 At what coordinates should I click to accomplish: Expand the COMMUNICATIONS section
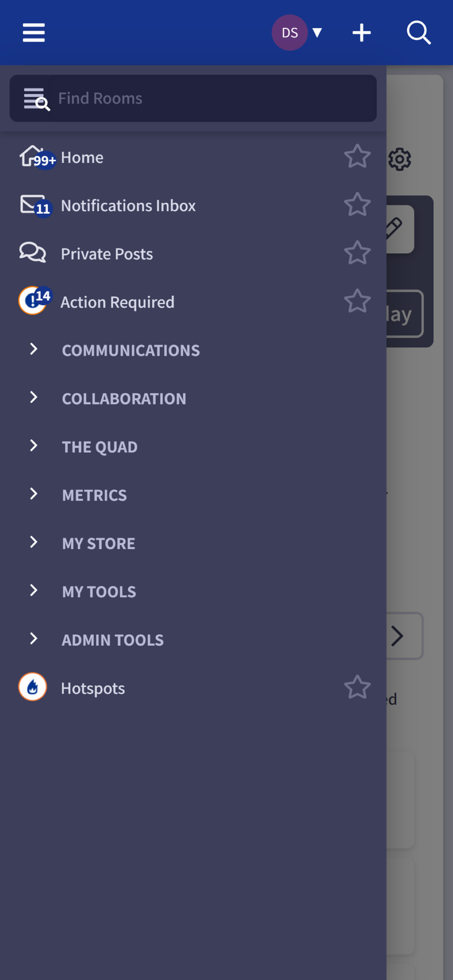[x=33, y=349]
